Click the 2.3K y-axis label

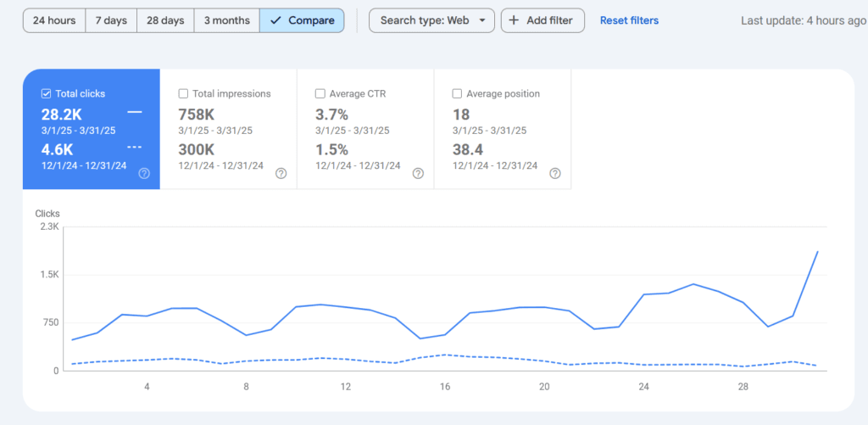point(49,226)
